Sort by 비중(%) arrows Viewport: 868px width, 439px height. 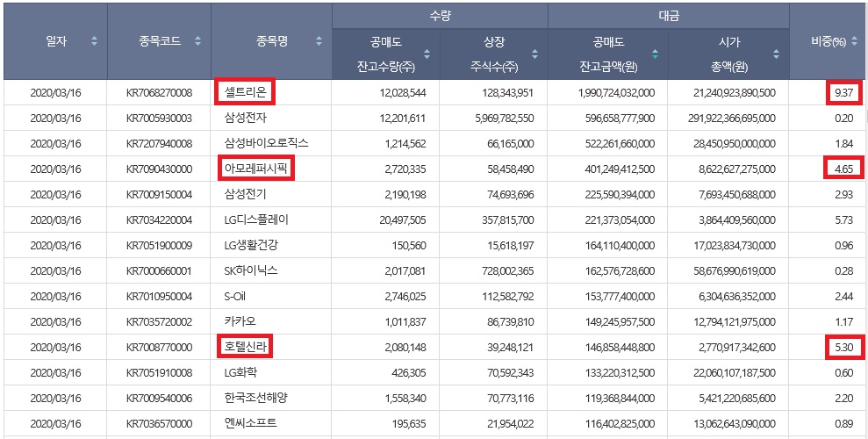point(855,41)
